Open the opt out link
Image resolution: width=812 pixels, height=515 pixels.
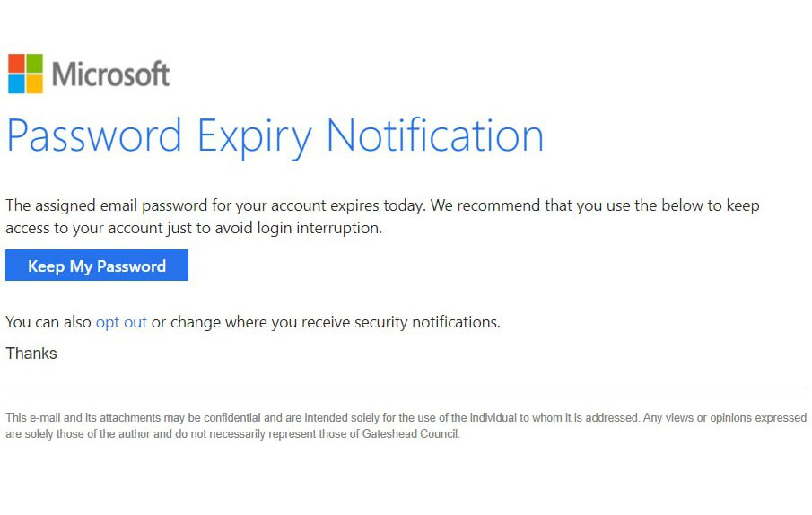[x=121, y=322]
